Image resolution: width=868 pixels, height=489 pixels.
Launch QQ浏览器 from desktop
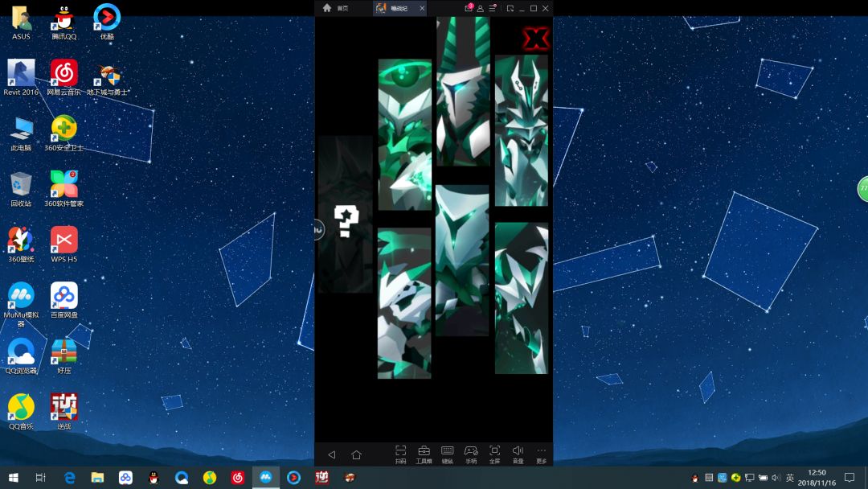[x=21, y=356]
